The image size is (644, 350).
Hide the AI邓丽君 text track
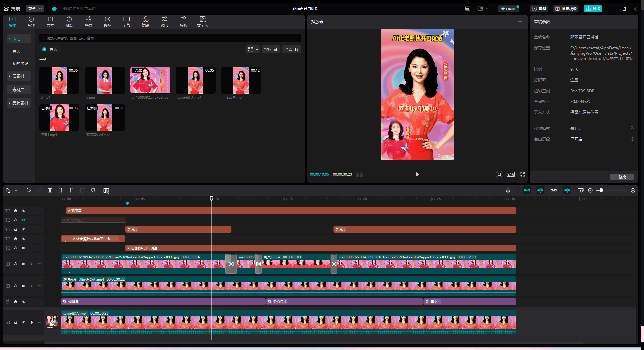pyautogui.click(x=24, y=211)
